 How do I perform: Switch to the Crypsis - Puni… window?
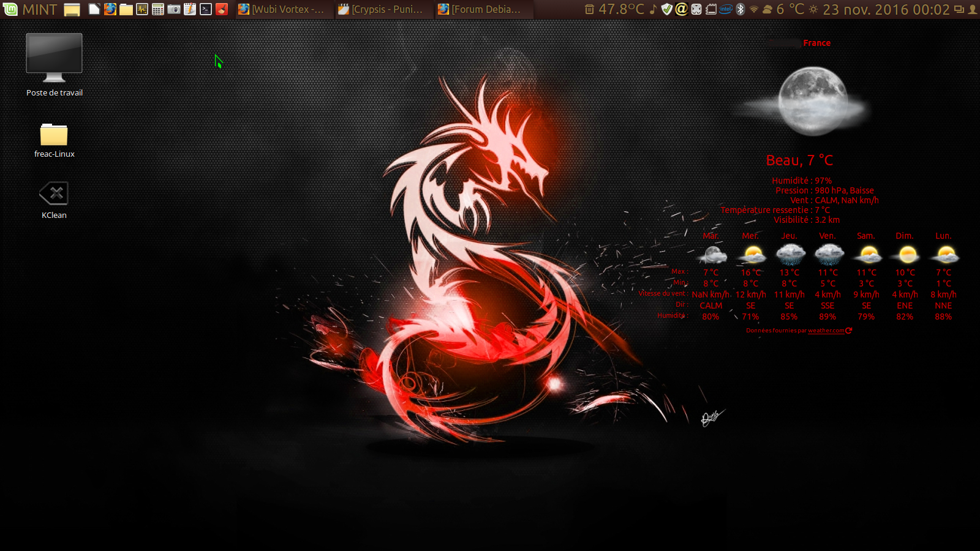(382, 9)
